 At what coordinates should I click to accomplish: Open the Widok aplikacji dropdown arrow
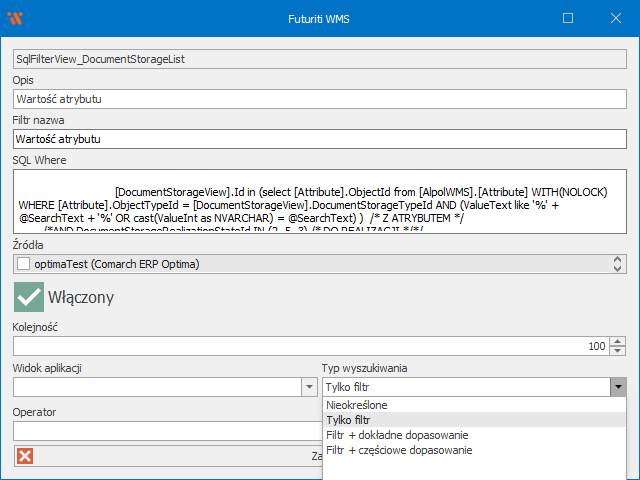click(308, 387)
